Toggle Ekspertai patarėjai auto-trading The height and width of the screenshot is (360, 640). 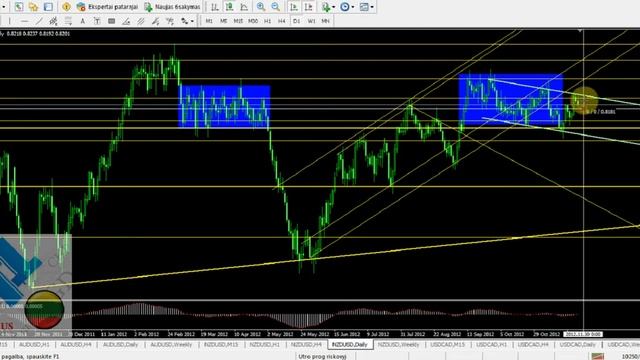point(107,7)
